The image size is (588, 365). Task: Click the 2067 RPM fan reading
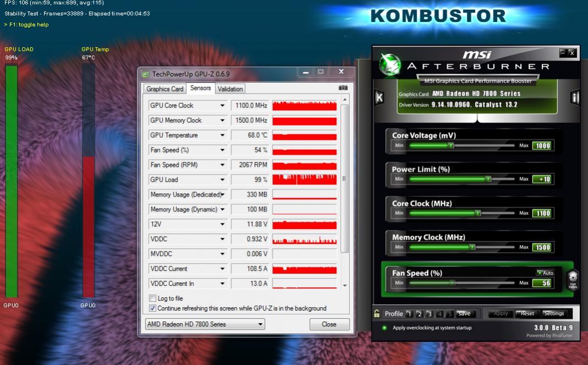(x=250, y=165)
